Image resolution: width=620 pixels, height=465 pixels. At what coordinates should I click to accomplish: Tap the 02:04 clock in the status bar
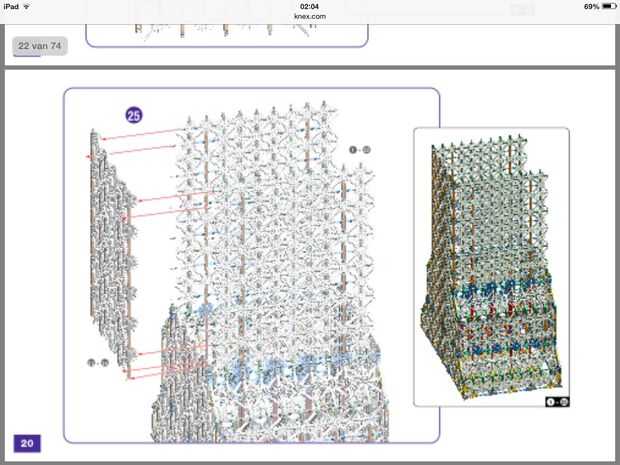pyautogui.click(x=309, y=7)
